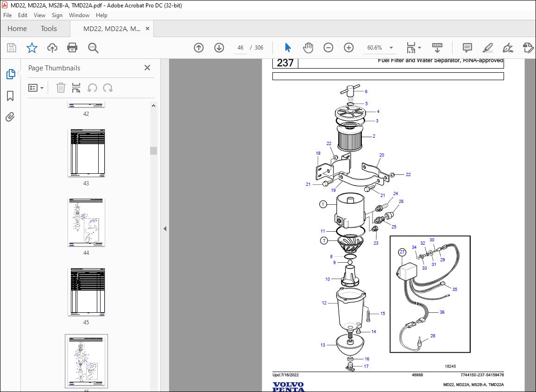Open the Fill & Sign pen tool
This screenshot has width=536, height=392.
[508, 48]
